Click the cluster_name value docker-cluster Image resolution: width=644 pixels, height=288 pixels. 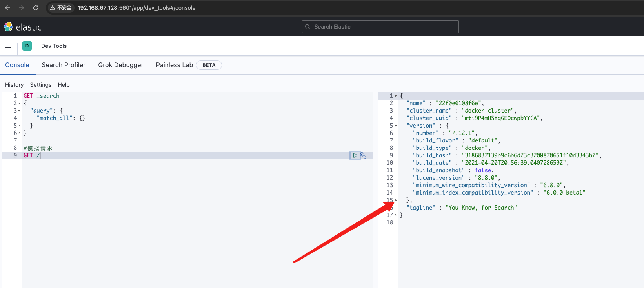pyautogui.click(x=488, y=111)
